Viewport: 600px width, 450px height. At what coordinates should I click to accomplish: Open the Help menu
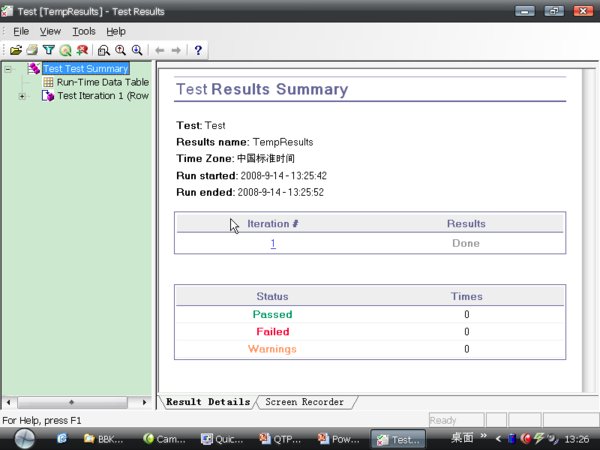116,31
